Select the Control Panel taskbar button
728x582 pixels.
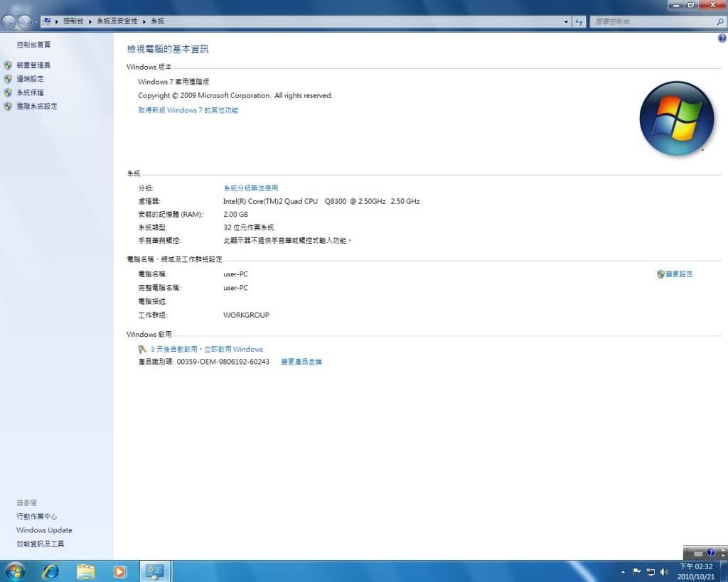(154, 571)
